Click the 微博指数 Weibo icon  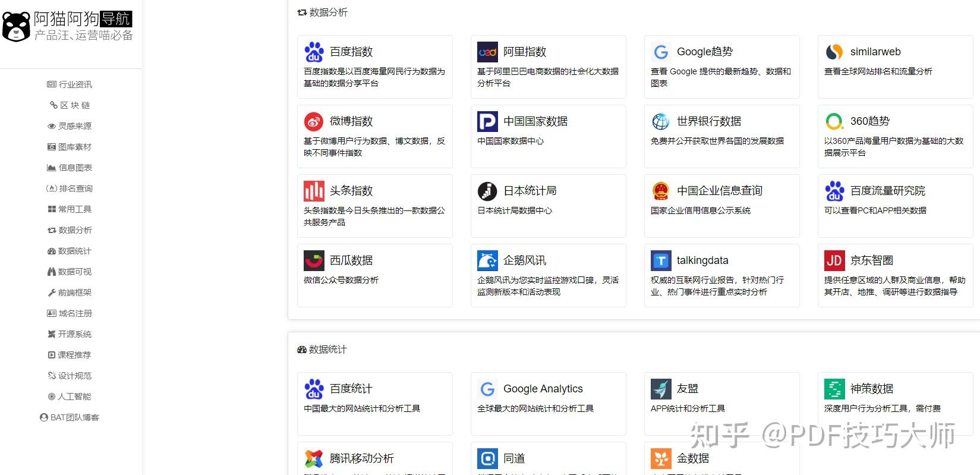pos(314,122)
